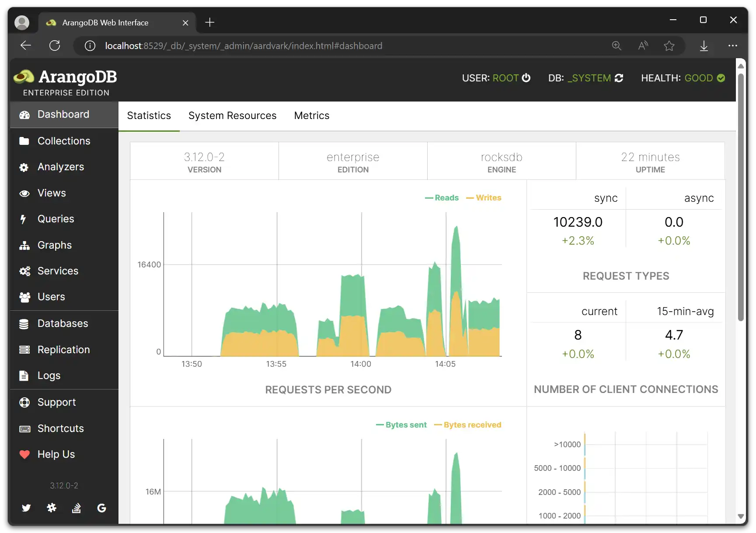Click the browser back arrow

tap(26, 46)
